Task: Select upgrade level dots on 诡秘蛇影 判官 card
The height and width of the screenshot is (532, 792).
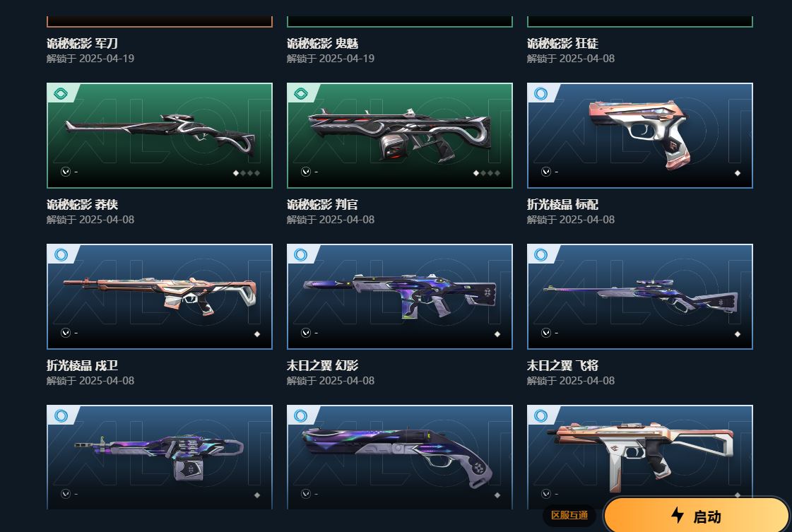Action: tap(486, 173)
